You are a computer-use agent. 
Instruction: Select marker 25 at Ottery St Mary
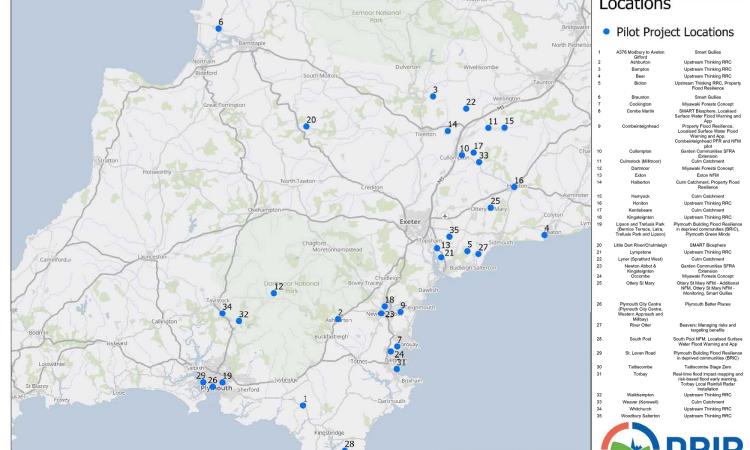491,208
